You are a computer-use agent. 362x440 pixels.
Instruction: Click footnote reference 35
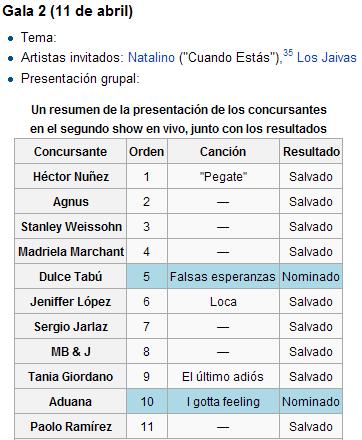coord(288,53)
